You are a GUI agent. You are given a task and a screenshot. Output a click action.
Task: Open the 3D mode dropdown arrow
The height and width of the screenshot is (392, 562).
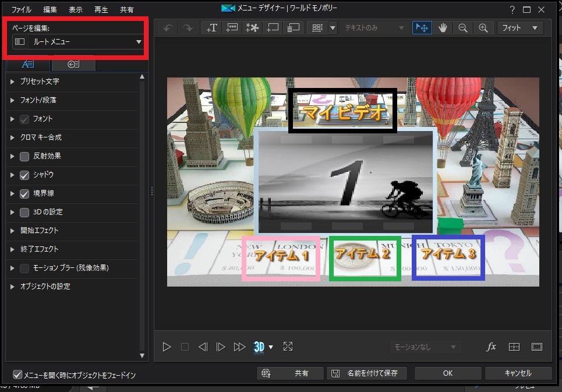coord(271,347)
